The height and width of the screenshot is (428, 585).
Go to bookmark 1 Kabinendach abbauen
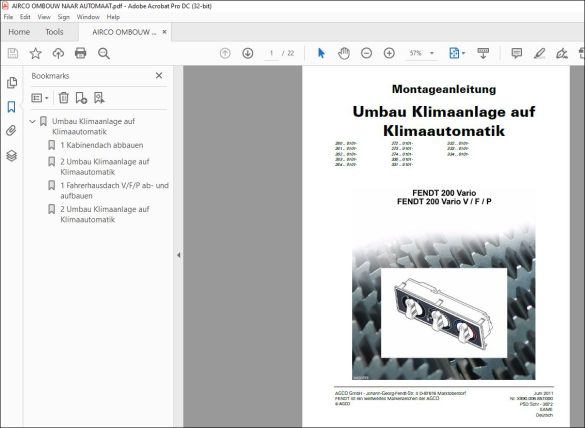[101, 145]
